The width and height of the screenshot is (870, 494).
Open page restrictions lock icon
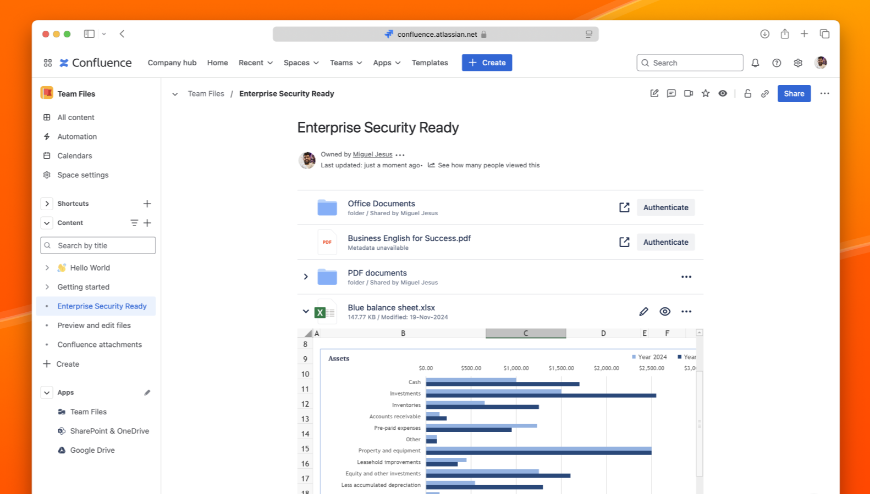coord(748,93)
